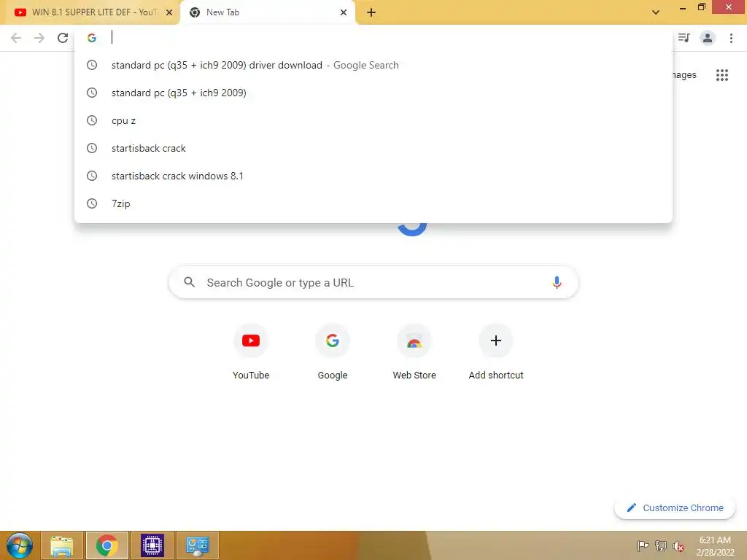Select the startisback crack suggestion

pos(373,148)
